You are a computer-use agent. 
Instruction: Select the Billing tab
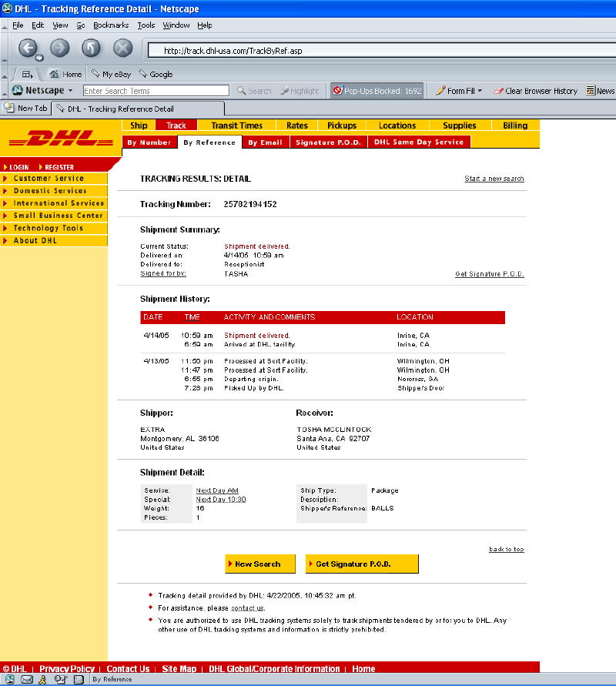[x=515, y=125]
